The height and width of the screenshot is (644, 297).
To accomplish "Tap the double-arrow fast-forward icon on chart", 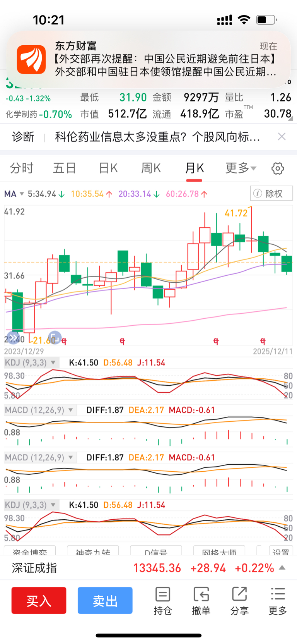I will (x=13, y=338).
